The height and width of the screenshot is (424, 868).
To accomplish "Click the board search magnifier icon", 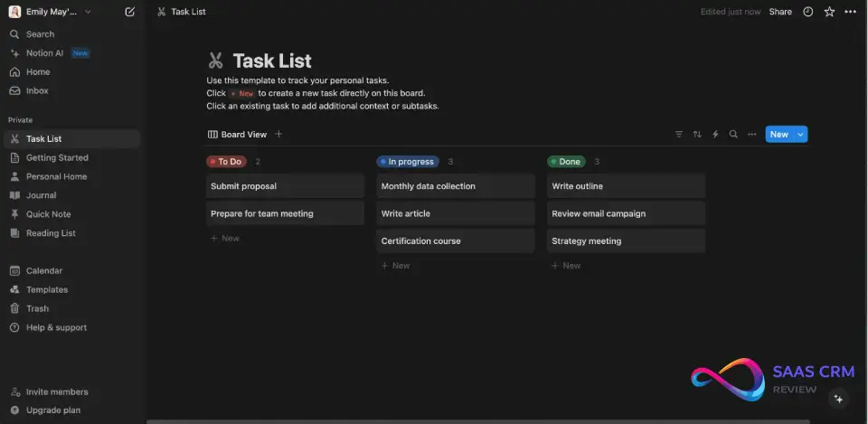I will 733,135.
